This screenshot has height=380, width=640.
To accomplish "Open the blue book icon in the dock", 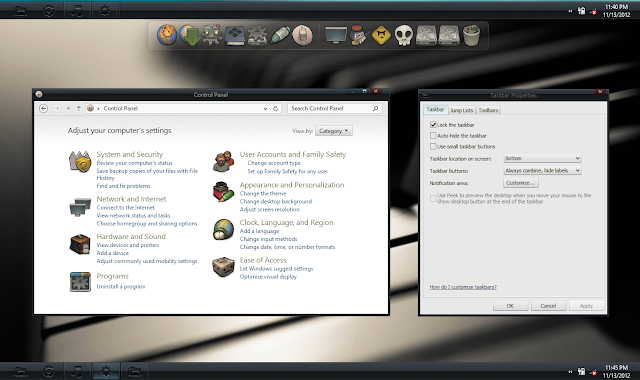I will (x=235, y=36).
